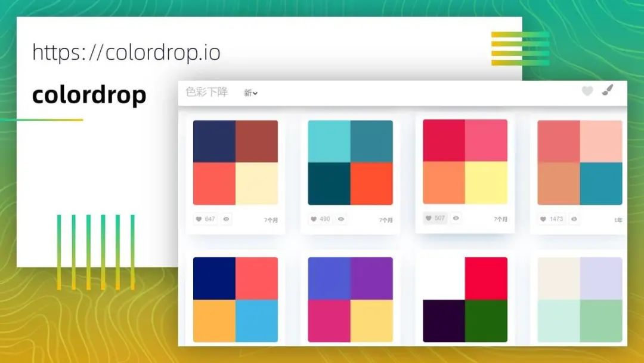This screenshot has height=363, width=644.
Task: Click the 色彩下降 site title
Action: coord(206,92)
